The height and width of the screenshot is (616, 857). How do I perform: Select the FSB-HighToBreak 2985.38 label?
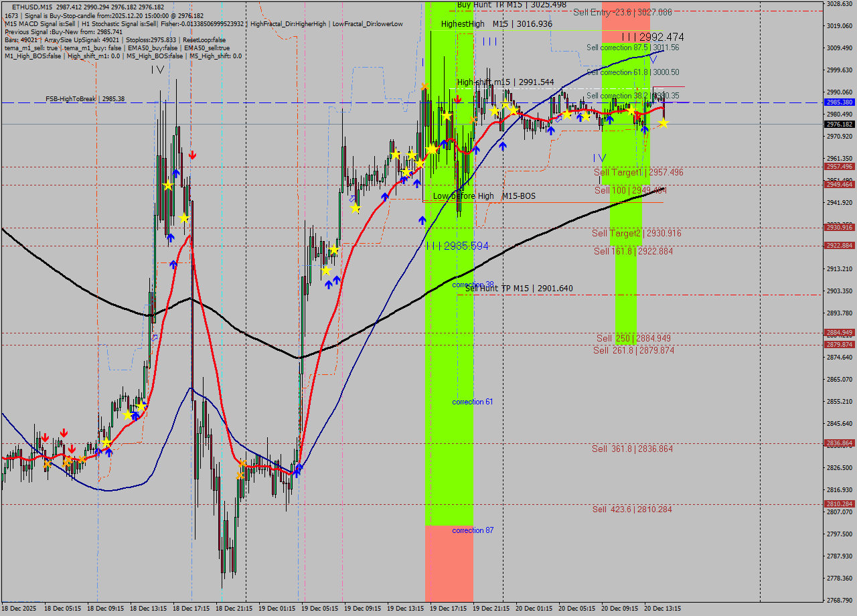coord(85,99)
